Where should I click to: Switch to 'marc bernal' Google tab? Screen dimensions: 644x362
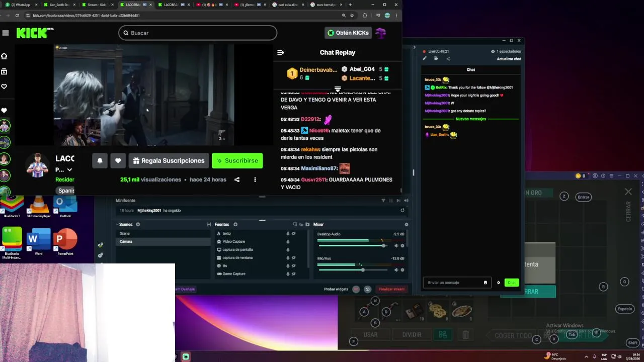click(x=326, y=5)
